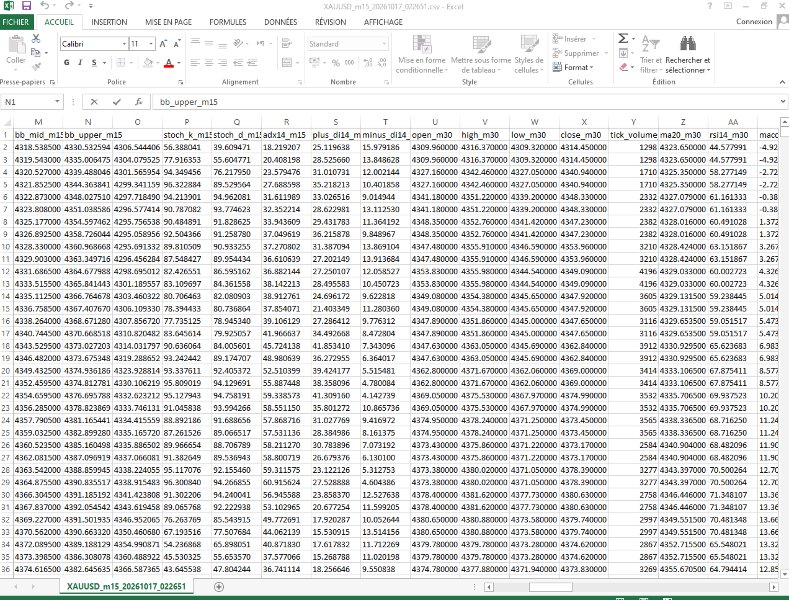Click the Connexion sign-in link
This screenshot has width=789, height=600.
click(754, 22)
